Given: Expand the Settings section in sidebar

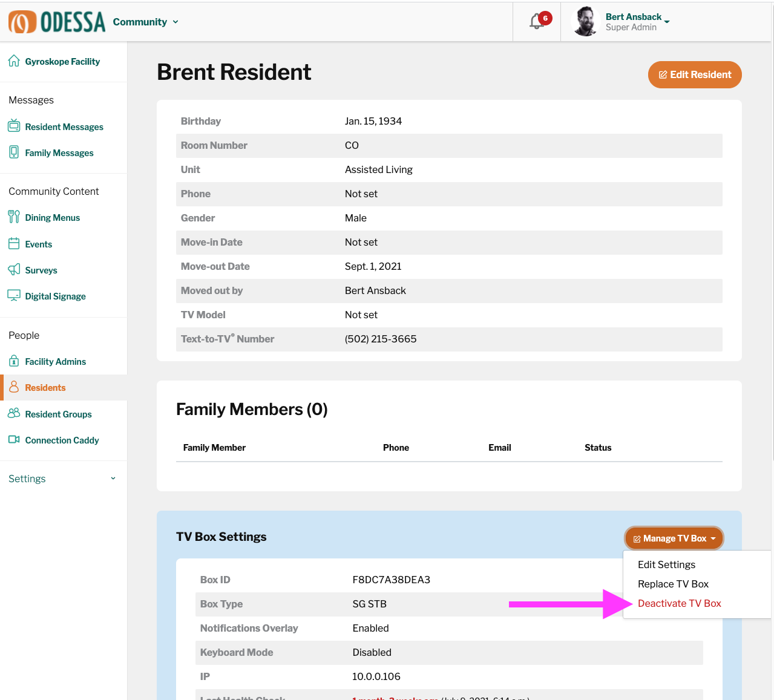Looking at the screenshot, I should click(x=63, y=479).
